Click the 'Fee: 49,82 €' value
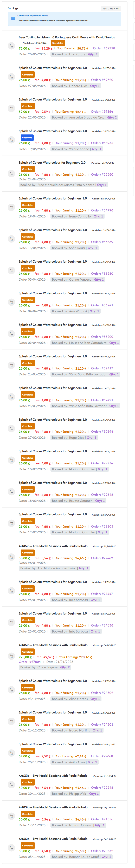This screenshot has width=135, height=868. click(45, 657)
